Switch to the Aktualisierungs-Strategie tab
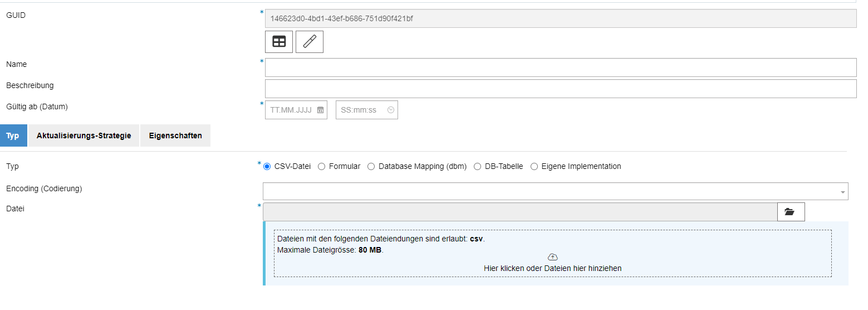Image resolution: width=868 pixels, height=310 pixels. click(84, 135)
